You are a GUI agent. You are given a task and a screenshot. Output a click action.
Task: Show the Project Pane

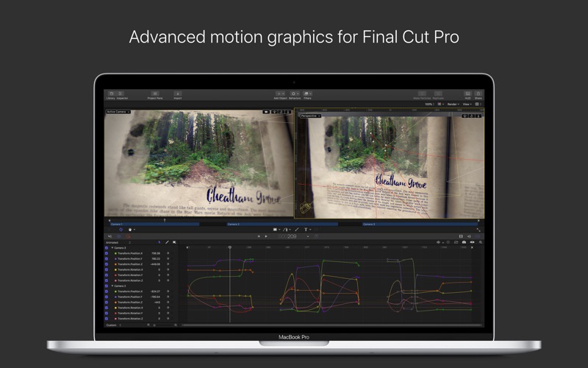click(155, 95)
